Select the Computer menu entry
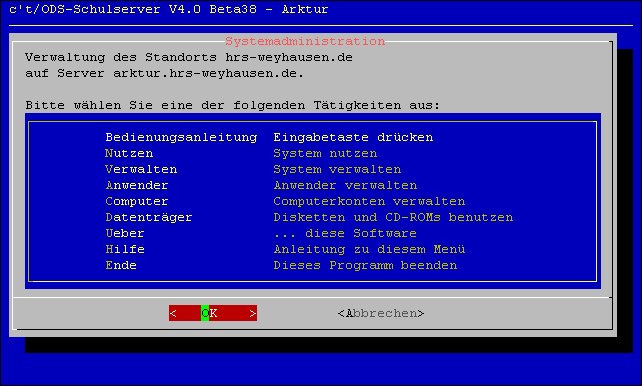Viewport: 642px width, 386px height. click(x=137, y=201)
